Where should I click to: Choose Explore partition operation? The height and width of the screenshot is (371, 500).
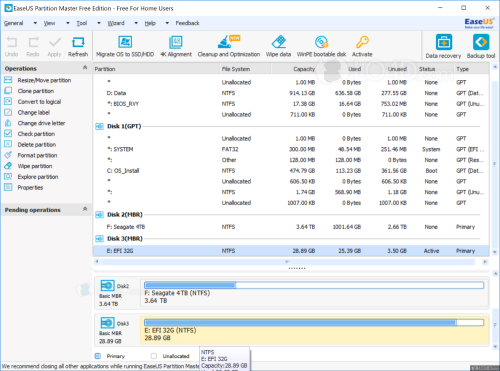point(38,177)
